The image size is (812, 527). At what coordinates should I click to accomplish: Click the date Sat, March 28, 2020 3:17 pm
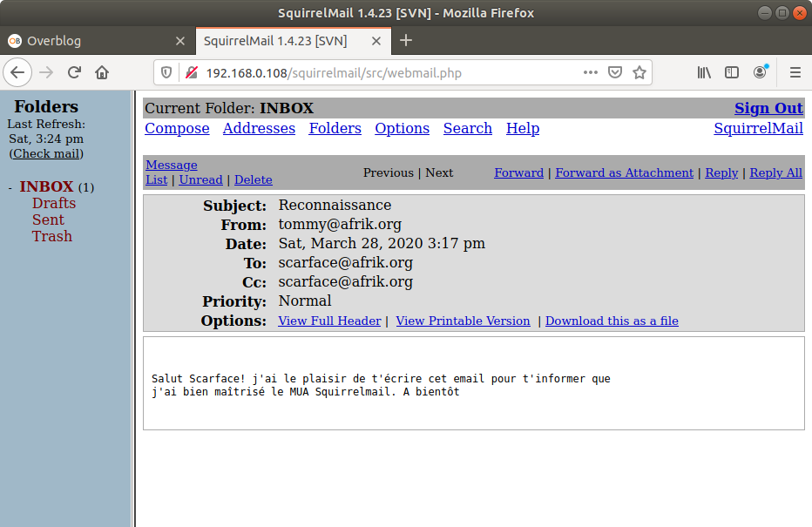tap(382, 243)
